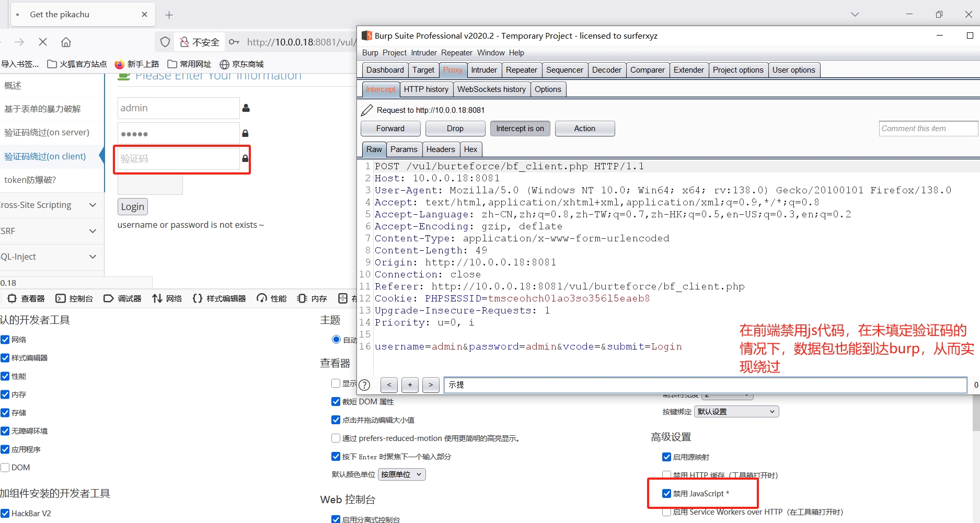This screenshot has width=980, height=523.
Task: Open the Intruder menu in the menu bar
Action: (424, 53)
